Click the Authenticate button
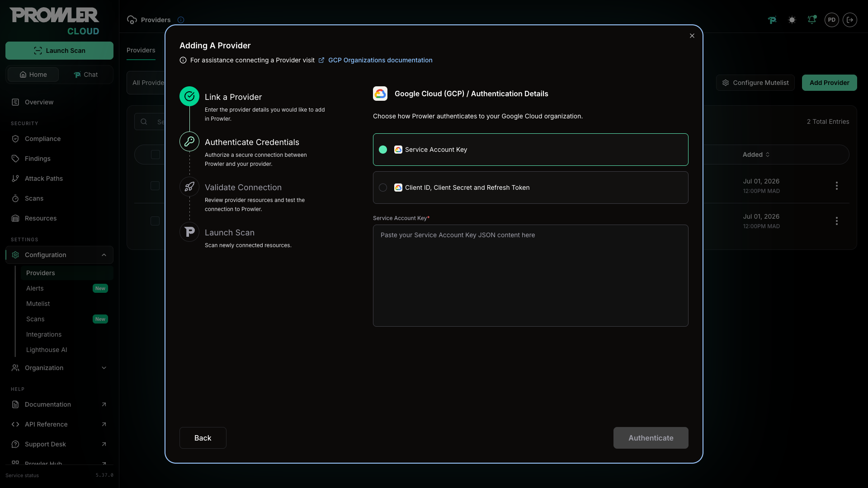This screenshot has width=868, height=488. [651, 438]
